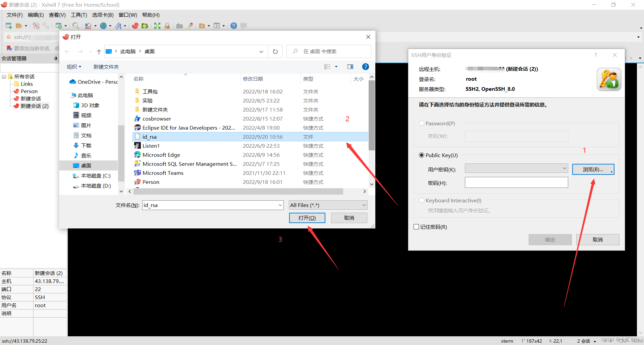Viewport: 644px width, 345px height.
Task: Click the Open Session folder icon
Action: [x=19, y=26]
